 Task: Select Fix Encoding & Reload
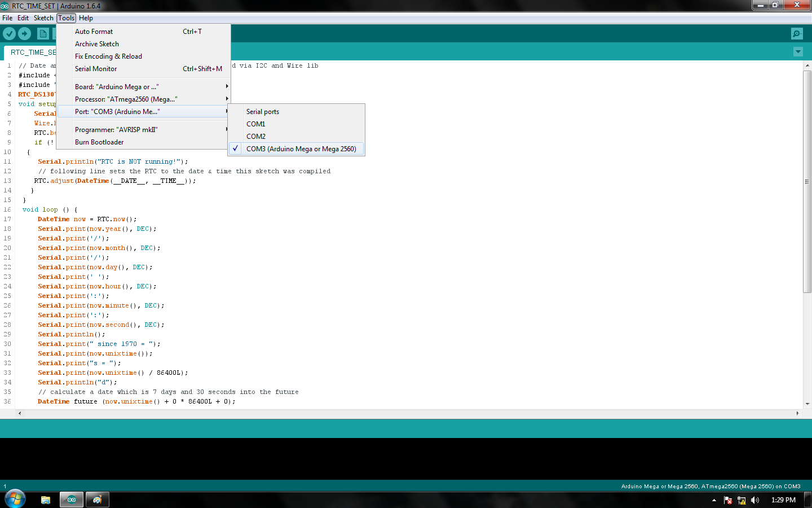click(144, 56)
